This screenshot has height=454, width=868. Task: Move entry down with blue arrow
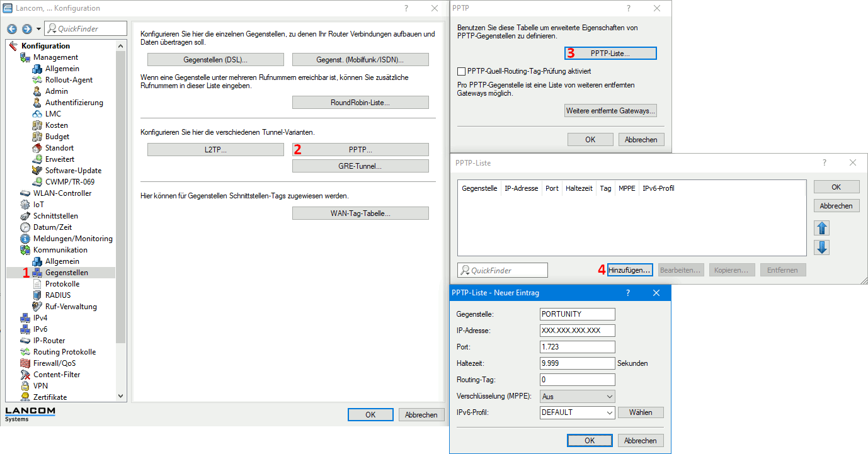click(821, 247)
